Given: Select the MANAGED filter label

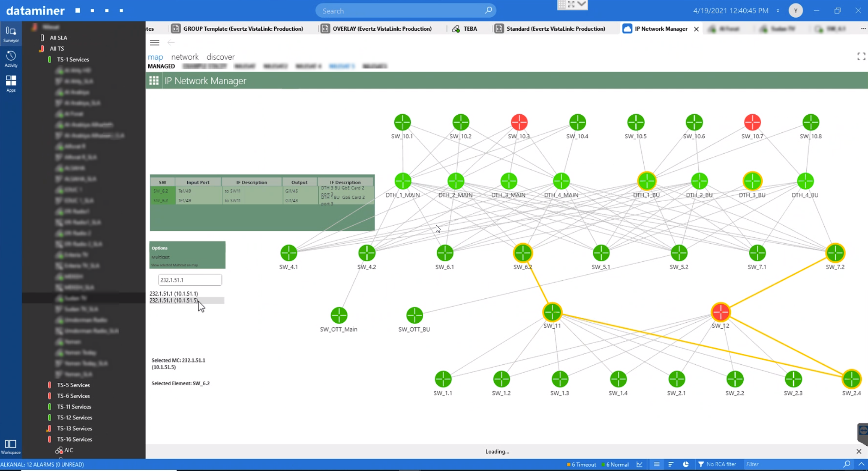Looking at the screenshot, I should pos(161,66).
